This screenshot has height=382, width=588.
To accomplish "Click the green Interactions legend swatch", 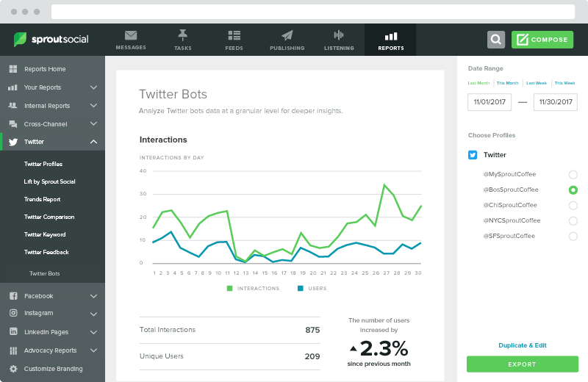I will click(230, 289).
